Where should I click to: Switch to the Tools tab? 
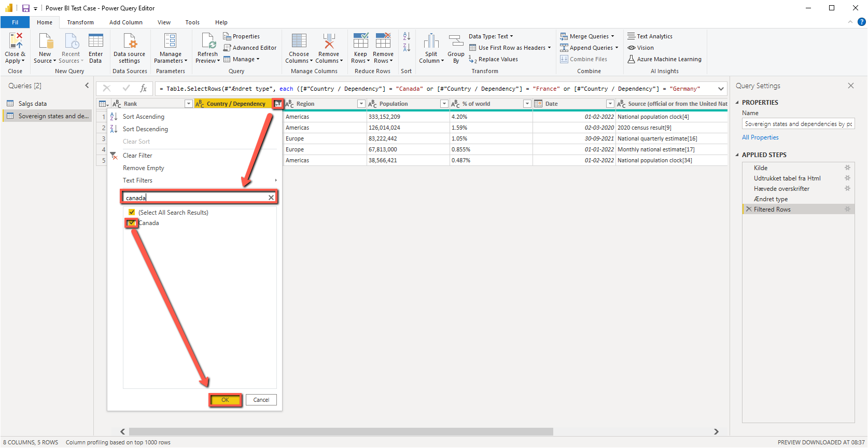coord(192,22)
